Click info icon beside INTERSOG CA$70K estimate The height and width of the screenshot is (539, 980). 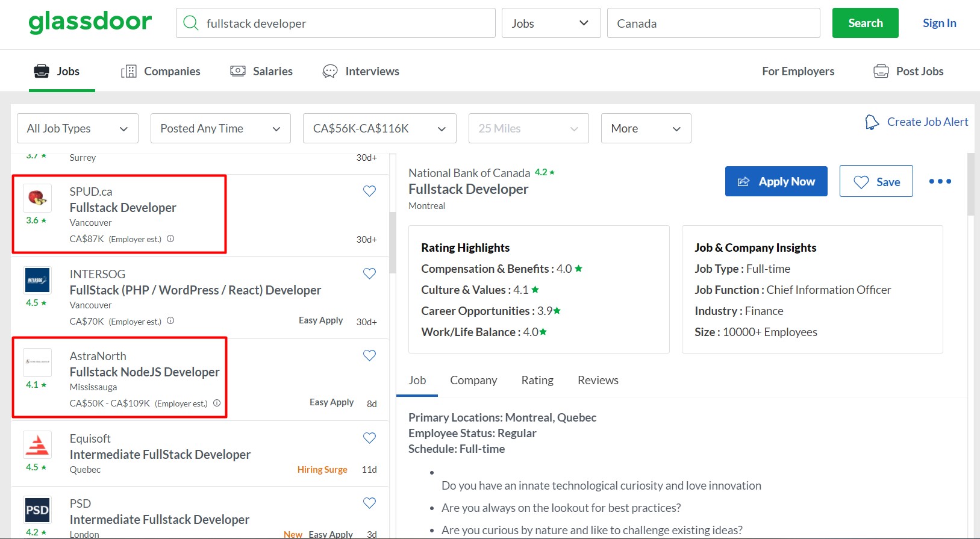click(170, 321)
